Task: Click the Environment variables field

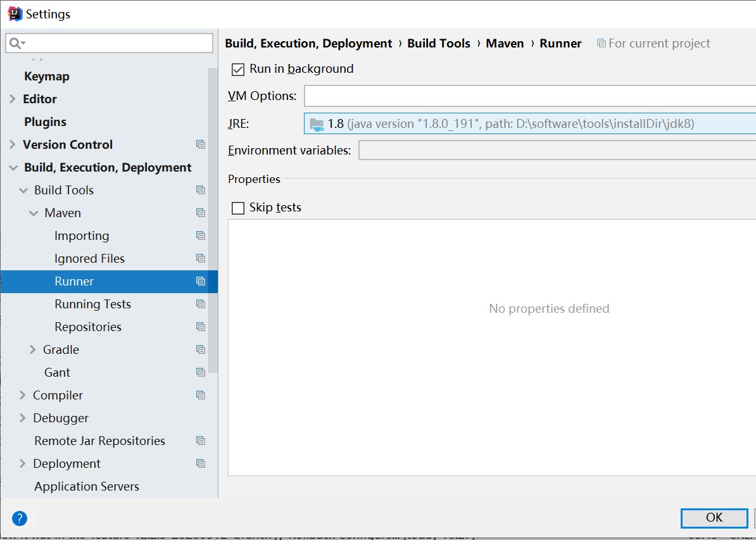Action: [557, 150]
